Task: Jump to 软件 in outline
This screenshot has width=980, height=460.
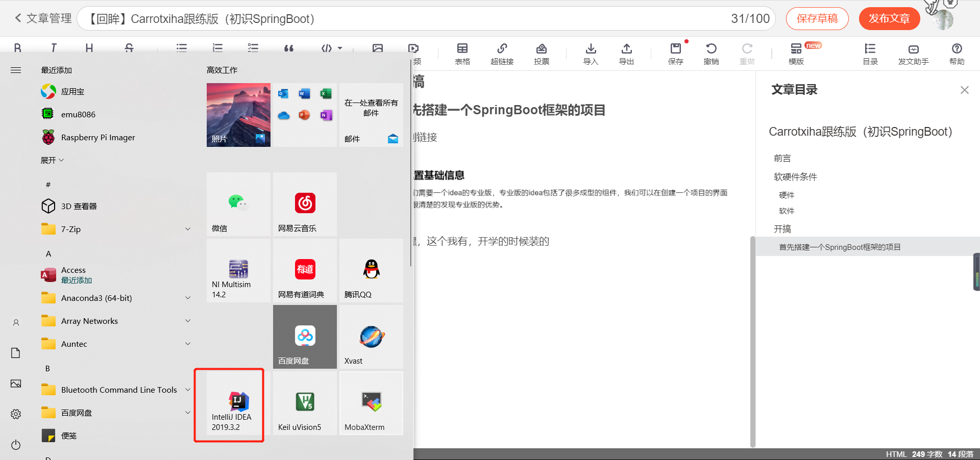Action: point(787,211)
